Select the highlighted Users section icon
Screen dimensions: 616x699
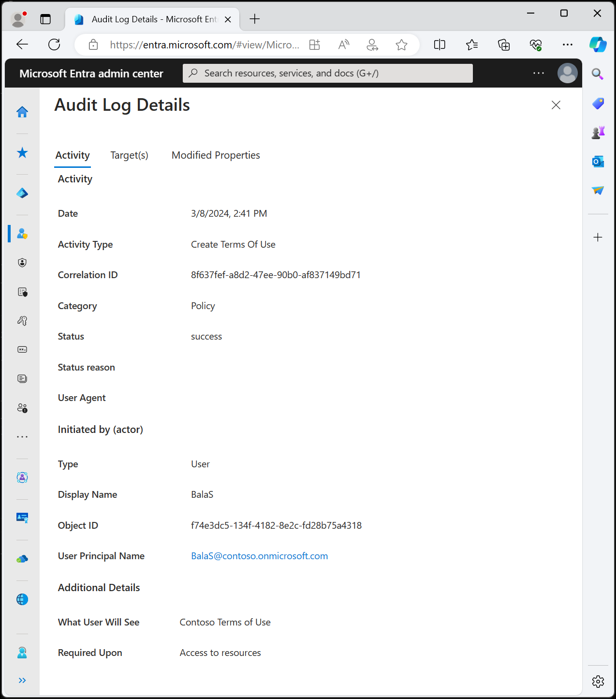click(x=22, y=234)
